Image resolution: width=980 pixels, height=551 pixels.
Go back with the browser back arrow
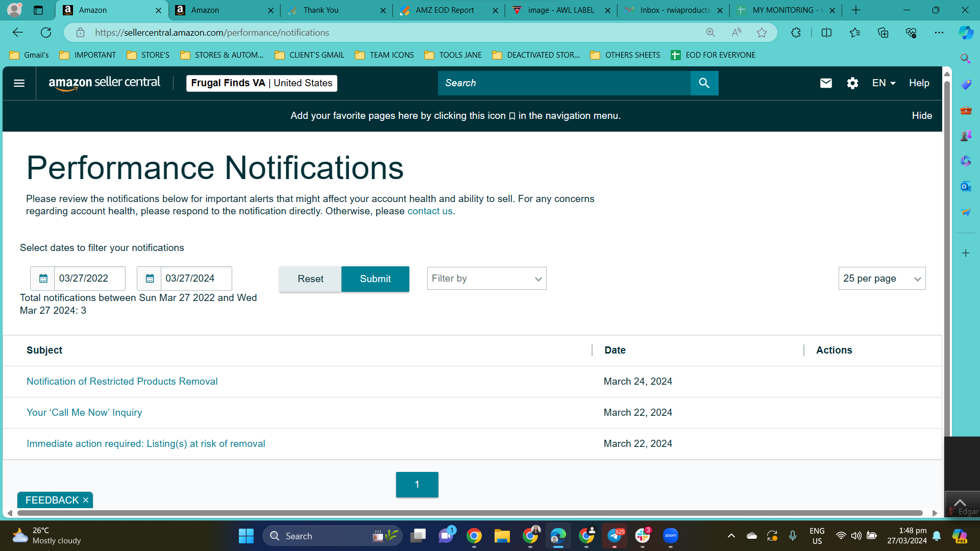point(18,33)
